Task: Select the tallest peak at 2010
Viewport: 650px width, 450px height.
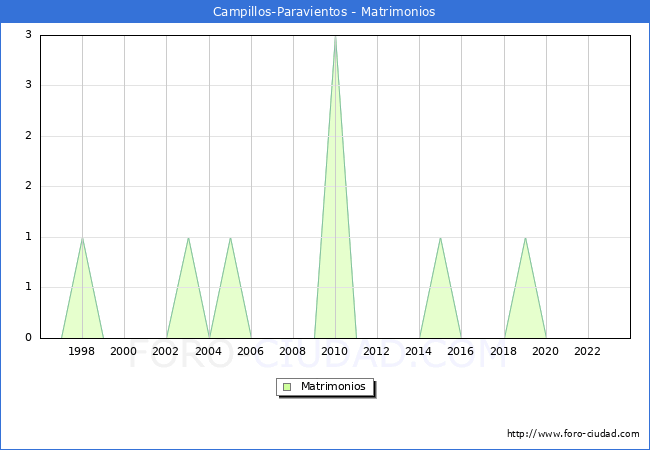Action: point(335,38)
